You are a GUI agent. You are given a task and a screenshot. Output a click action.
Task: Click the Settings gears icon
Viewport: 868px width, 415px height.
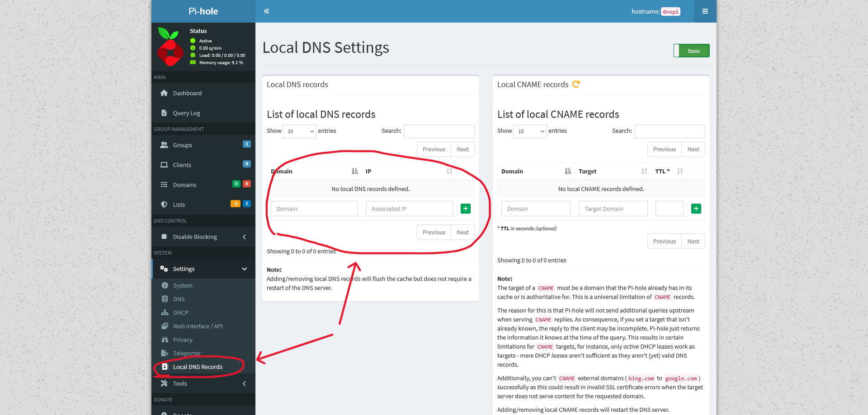tap(164, 269)
